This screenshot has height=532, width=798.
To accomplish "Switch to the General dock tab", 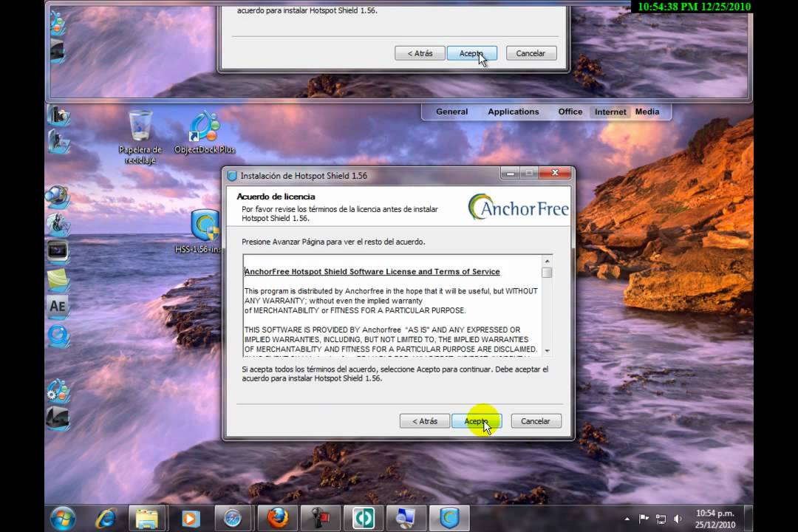I will pyautogui.click(x=451, y=112).
